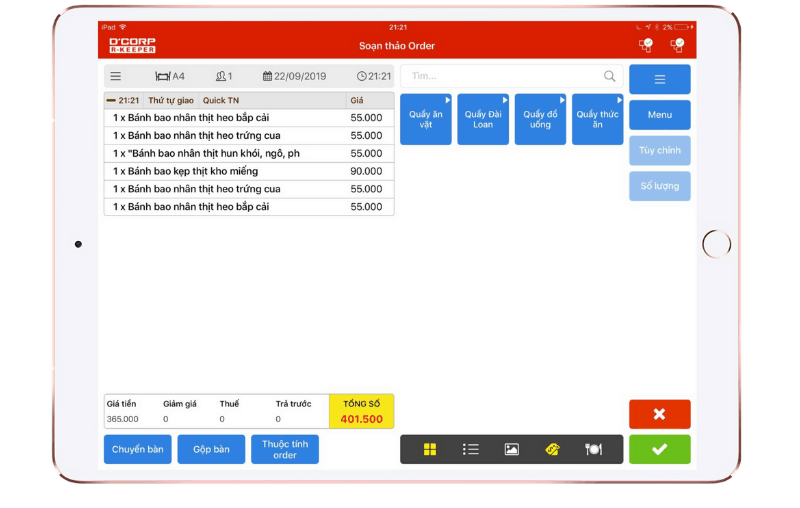Screen dimensions: 800x508
Task: Switch to list view icon
Action: [x=471, y=449]
